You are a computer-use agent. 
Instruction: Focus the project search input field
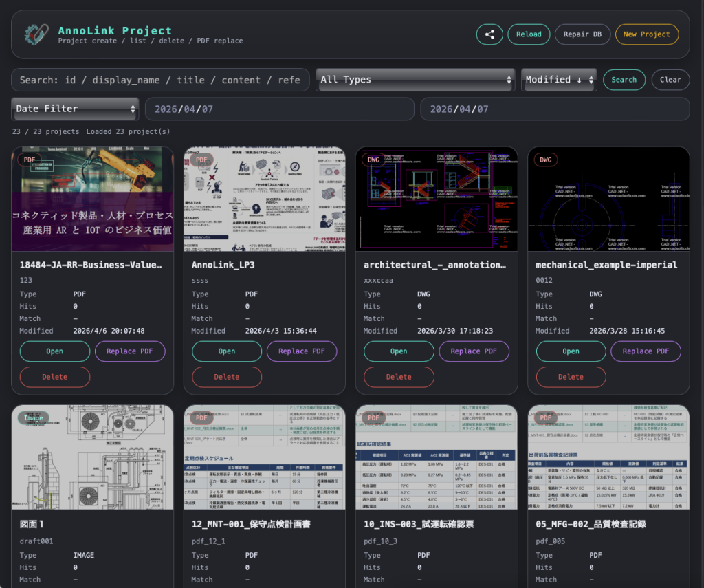pyautogui.click(x=159, y=80)
